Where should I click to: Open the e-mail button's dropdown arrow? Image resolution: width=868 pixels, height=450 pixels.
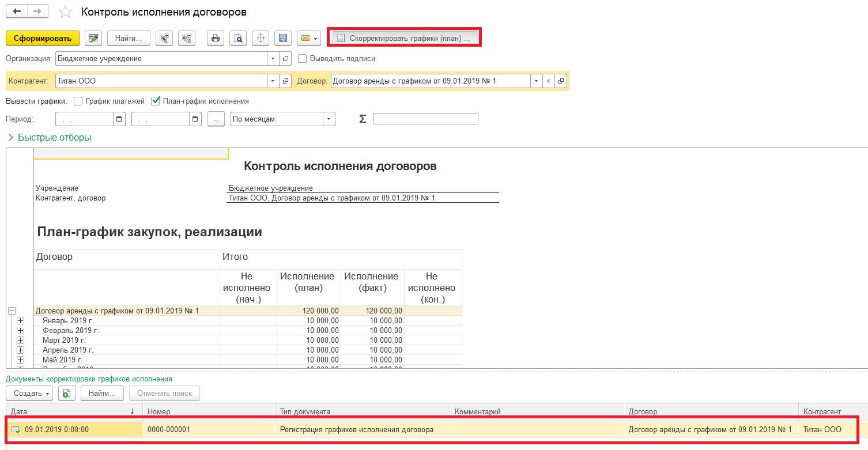pos(316,38)
